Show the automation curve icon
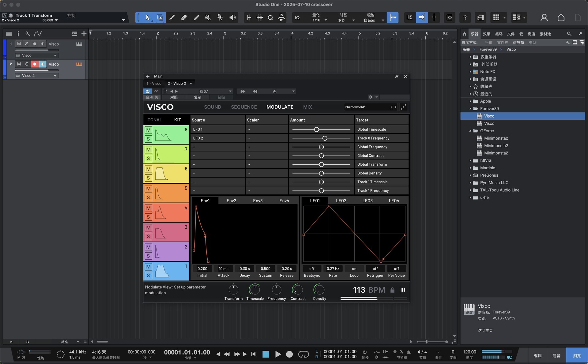This screenshot has width=588, height=364. pyautogui.click(x=38, y=34)
